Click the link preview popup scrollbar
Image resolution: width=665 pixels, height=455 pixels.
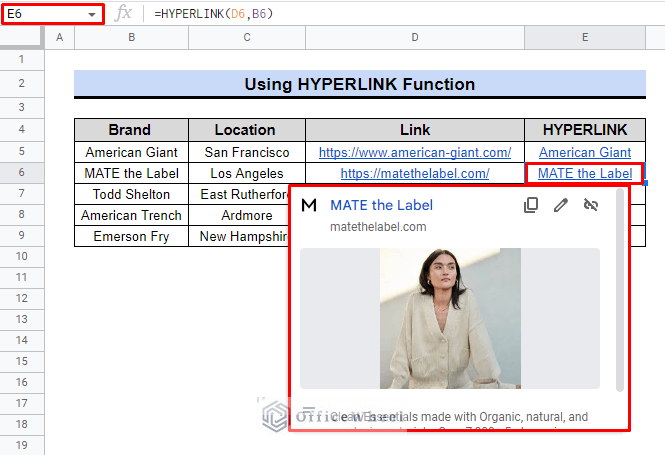coord(620,290)
